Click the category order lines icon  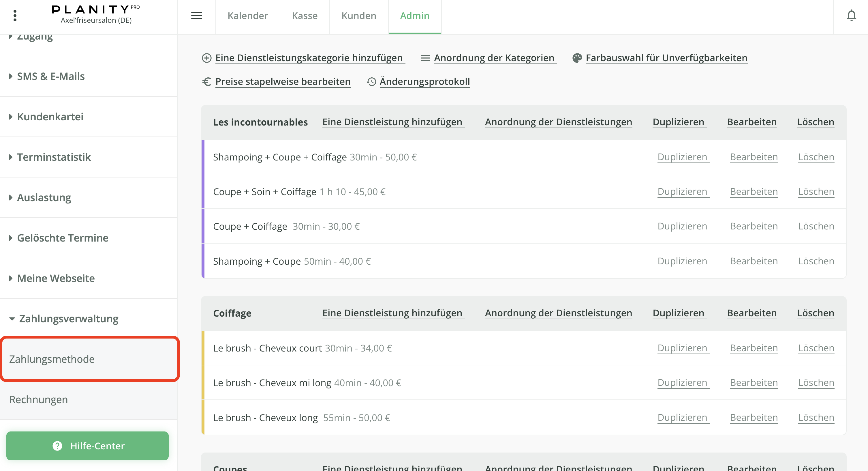coord(425,58)
